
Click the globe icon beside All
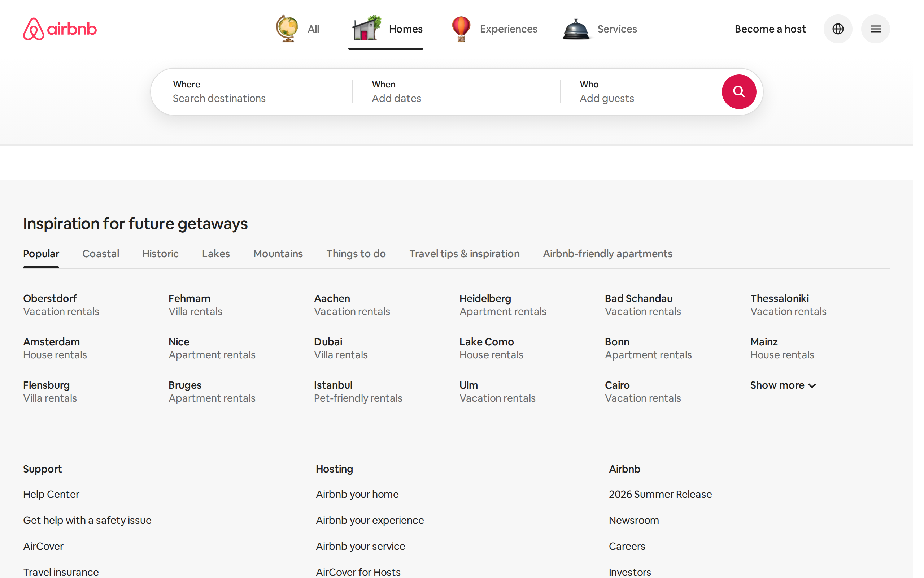(287, 29)
